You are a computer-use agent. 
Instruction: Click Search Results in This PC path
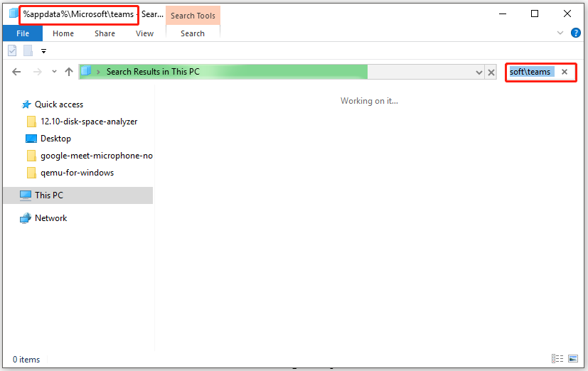(153, 72)
